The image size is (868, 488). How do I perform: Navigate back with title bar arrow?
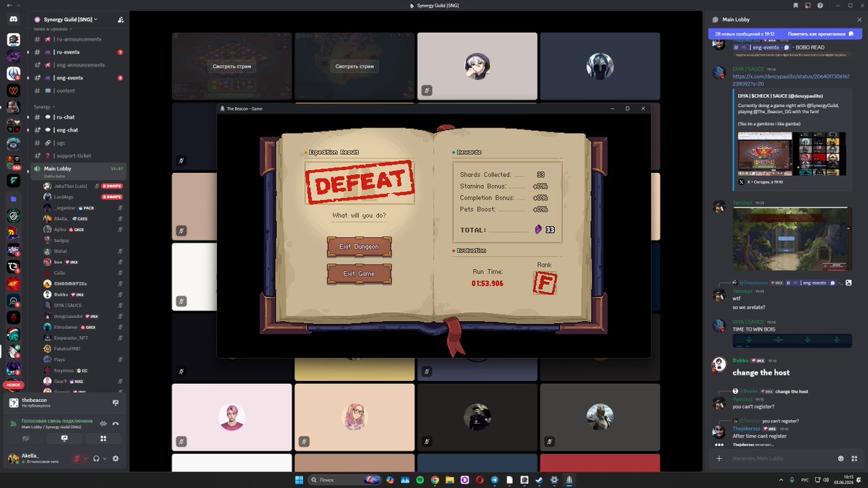pos(8,5)
